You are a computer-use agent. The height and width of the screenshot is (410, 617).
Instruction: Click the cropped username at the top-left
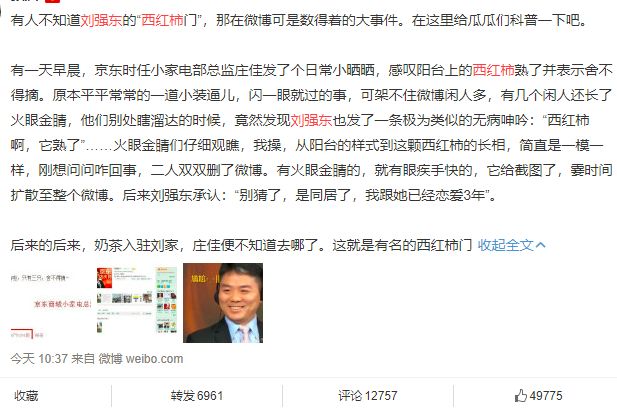pos(26,1)
